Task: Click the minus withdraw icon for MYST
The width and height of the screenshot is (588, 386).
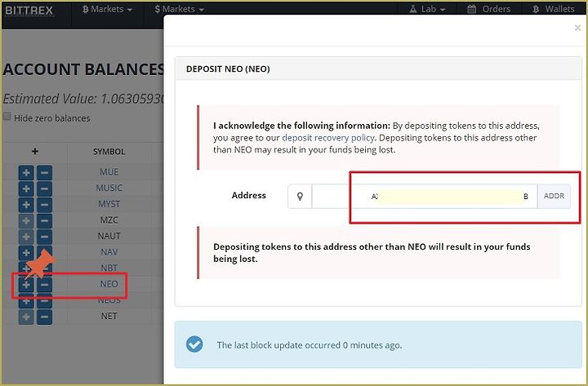Action: coord(44,205)
